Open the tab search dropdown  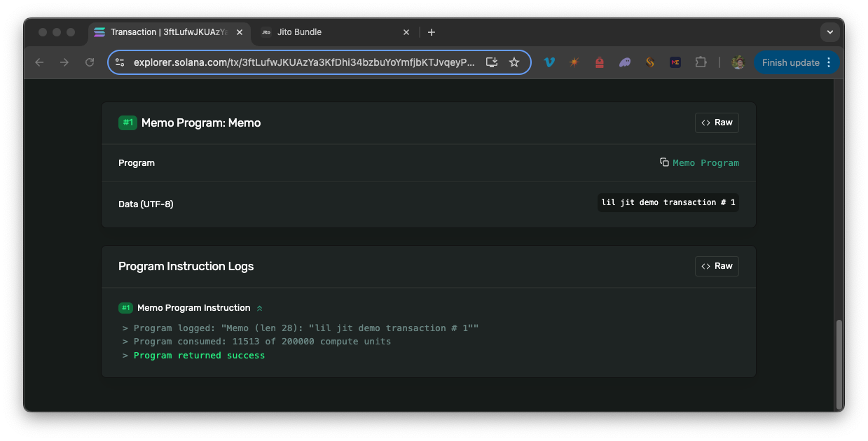coord(830,32)
